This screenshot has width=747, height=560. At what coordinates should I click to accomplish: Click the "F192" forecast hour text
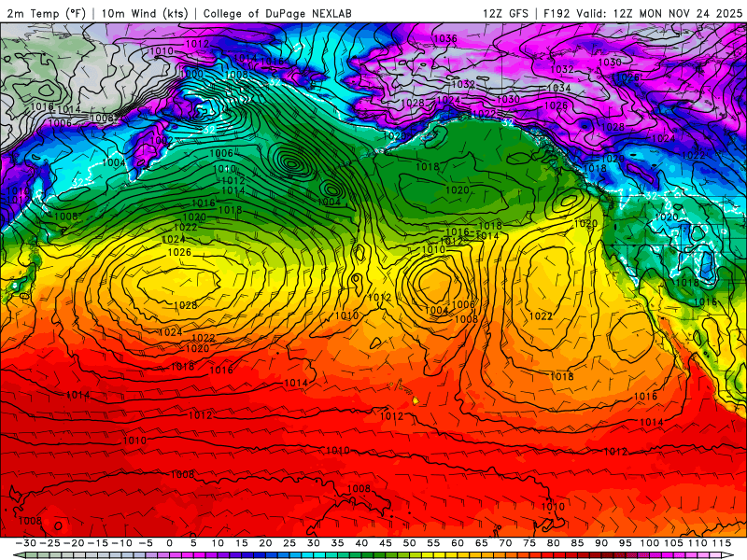tap(557, 13)
